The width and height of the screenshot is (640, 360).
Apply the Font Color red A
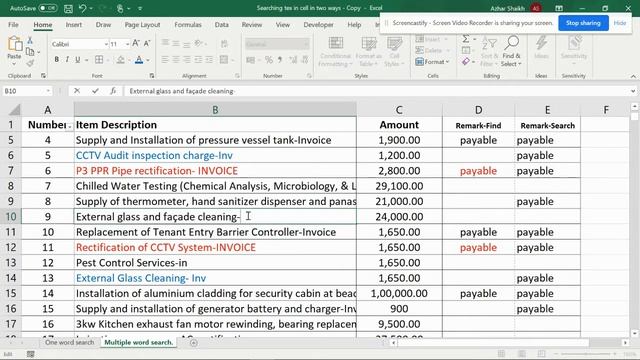139,60
